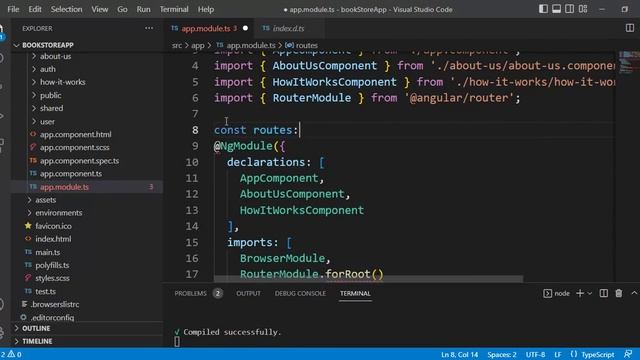Create a new terminal with plus icon
Viewport: 640px width, 360px height.
coord(580,293)
